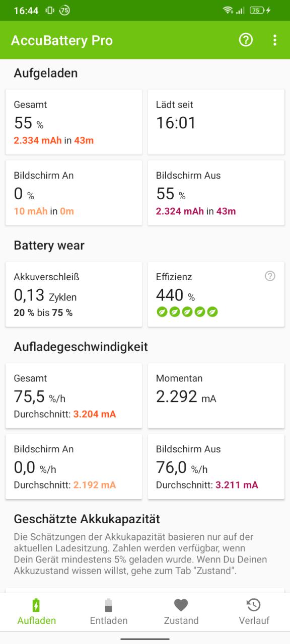Screen dimensions: 290x644
Task: Open the help question mark in header
Action: click(x=246, y=40)
